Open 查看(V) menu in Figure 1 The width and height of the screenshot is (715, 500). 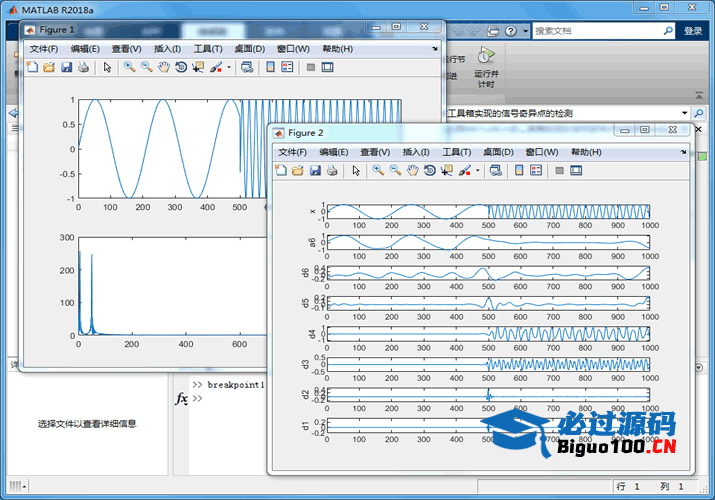(126, 49)
